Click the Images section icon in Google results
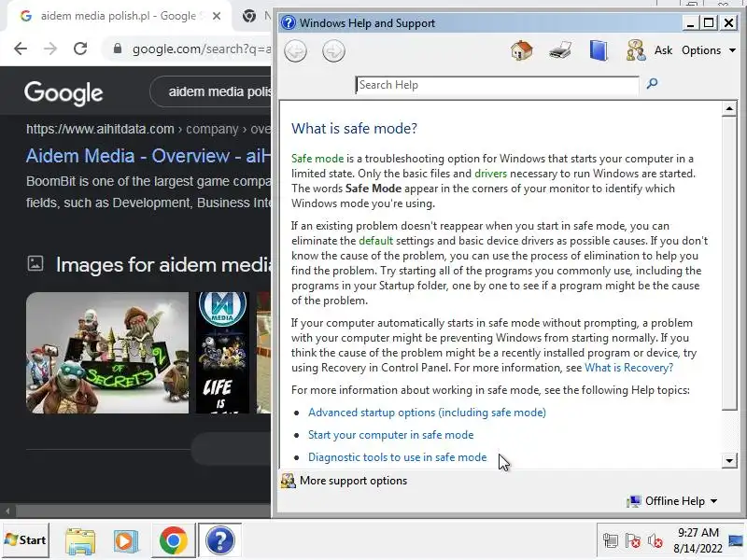Viewport: 747px width, 560px height. click(x=35, y=263)
